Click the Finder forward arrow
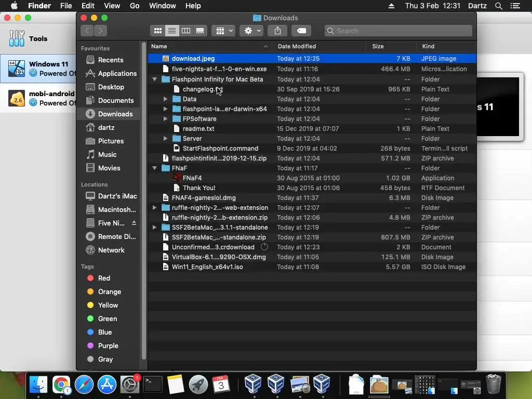Viewport: 532px width, 399px height. (x=100, y=31)
